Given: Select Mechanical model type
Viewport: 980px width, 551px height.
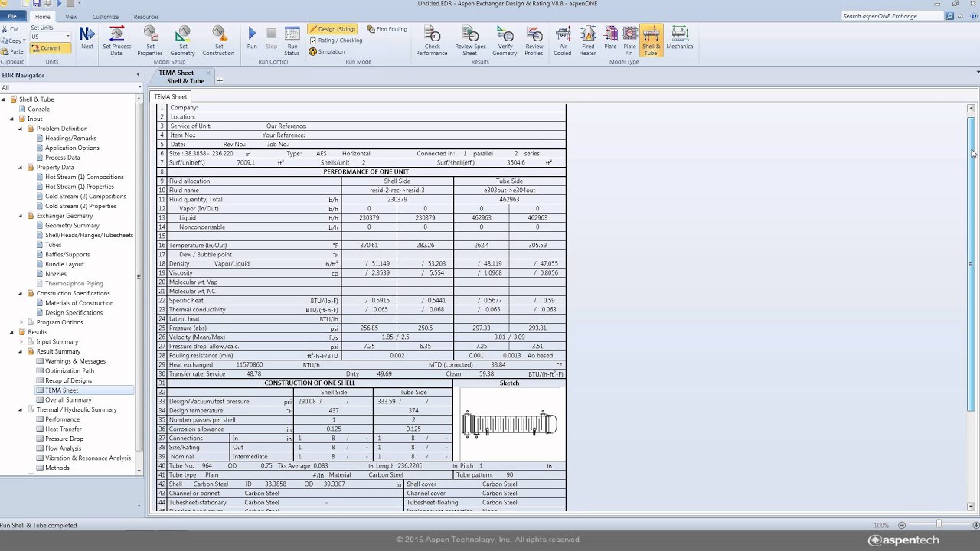Looking at the screenshot, I should click(x=680, y=37).
